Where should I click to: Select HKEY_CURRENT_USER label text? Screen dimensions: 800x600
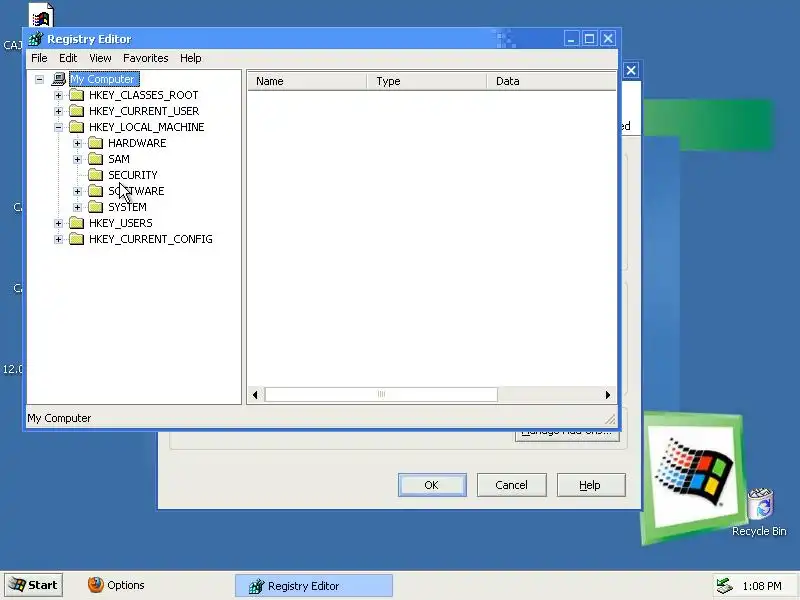tap(144, 111)
